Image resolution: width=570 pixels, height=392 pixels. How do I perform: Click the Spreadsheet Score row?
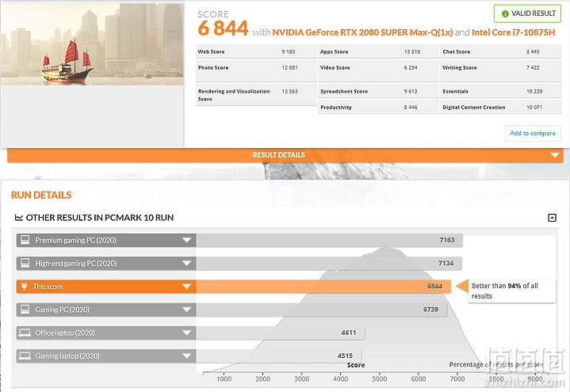click(x=378, y=91)
